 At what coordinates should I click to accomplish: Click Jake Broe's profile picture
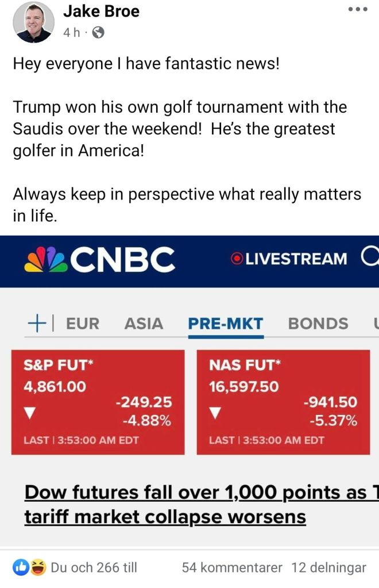(33, 22)
